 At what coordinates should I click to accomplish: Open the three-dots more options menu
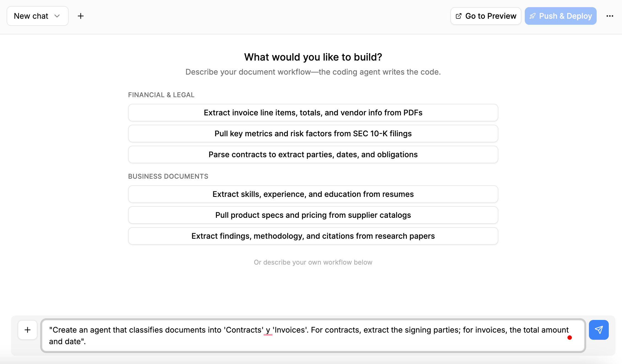610,16
